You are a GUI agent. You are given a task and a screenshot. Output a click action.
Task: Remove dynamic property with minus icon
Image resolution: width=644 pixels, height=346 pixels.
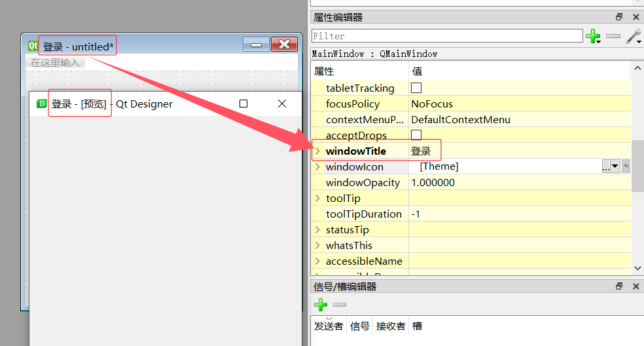point(613,36)
